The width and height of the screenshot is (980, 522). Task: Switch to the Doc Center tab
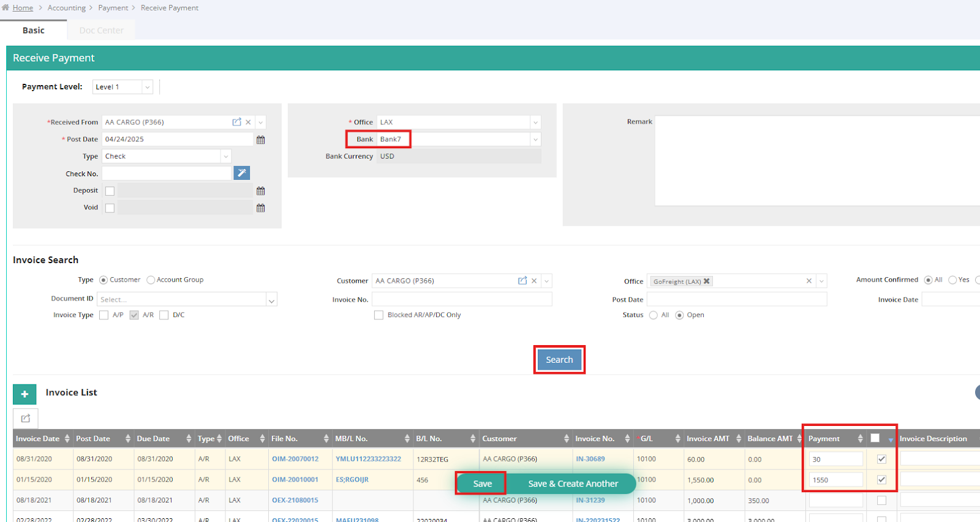[101, 30]
